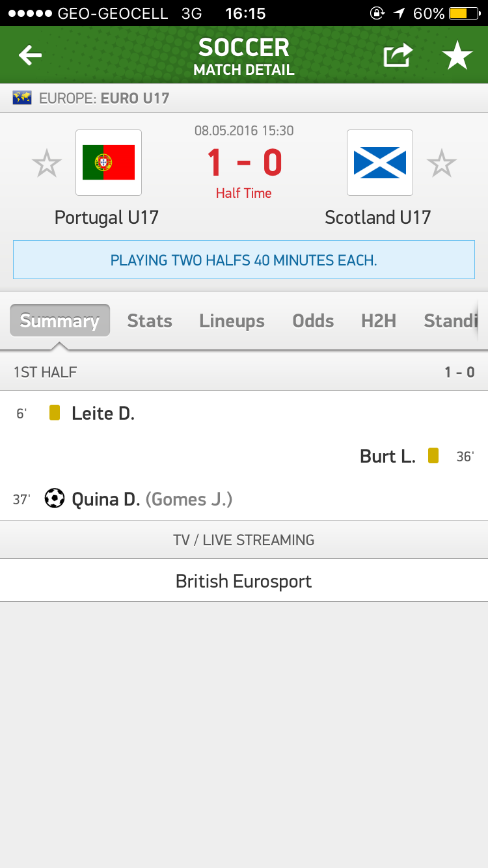Toggle favorite star for Portugal U17
488x868 pixels.
click(x=47, y=163)
